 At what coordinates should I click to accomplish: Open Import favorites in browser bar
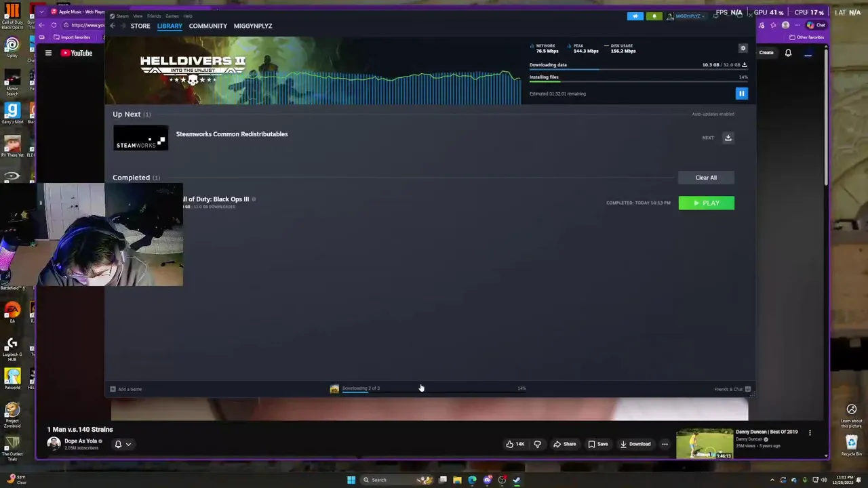72,37
